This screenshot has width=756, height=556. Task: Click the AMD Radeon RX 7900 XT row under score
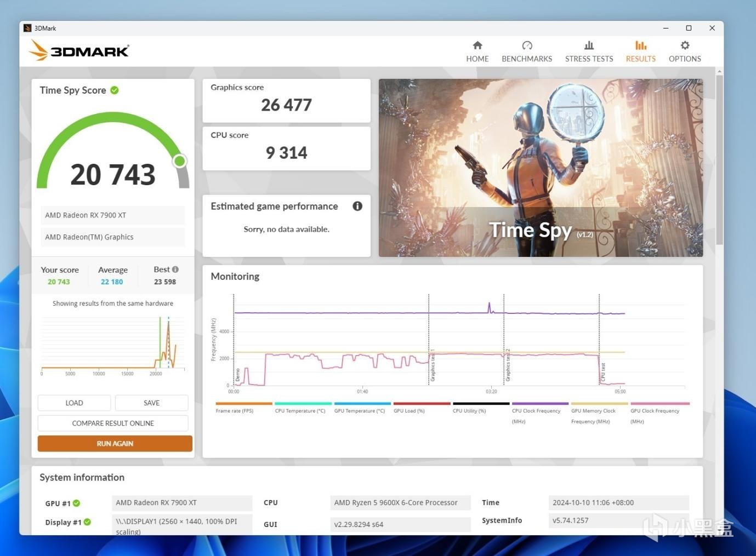113,215
